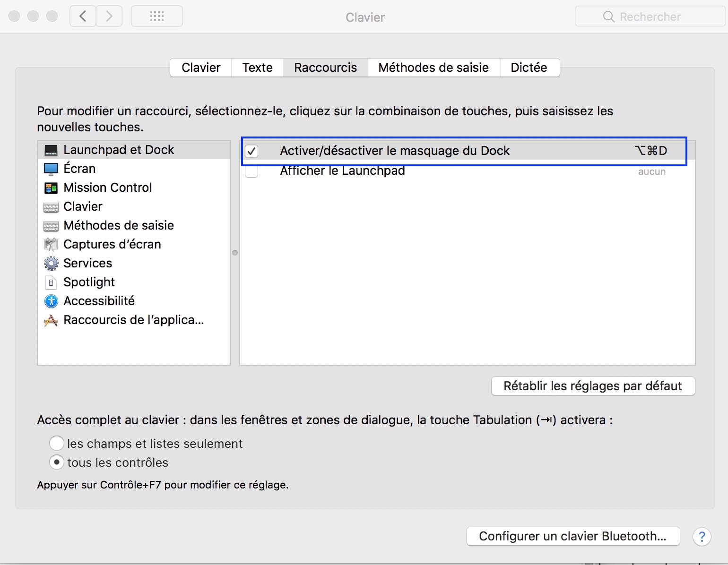Screen dimensions: 728x565
Task: Select 'tous les contrôles' radio button
Action: 57,462
